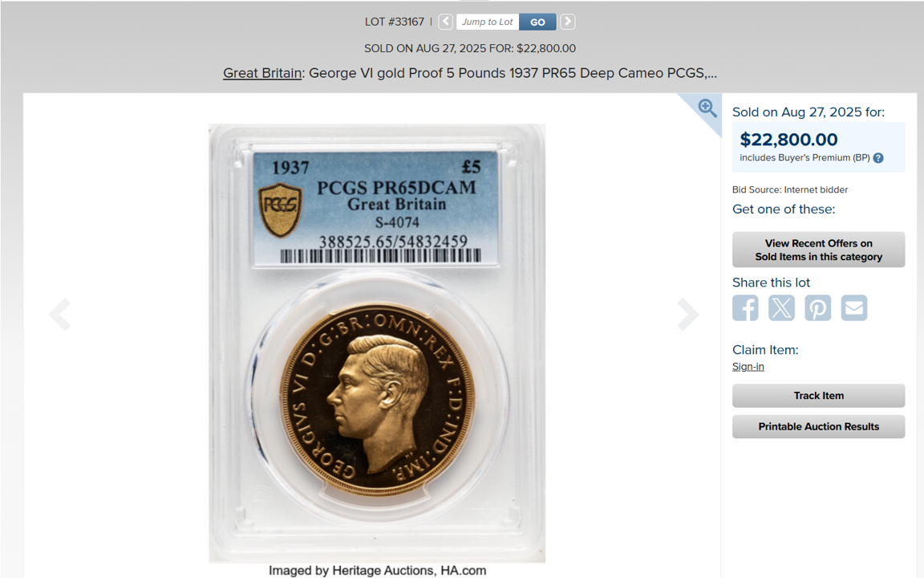Click the Track Item button
Screen dimensions: 924x578
[818, 396]
